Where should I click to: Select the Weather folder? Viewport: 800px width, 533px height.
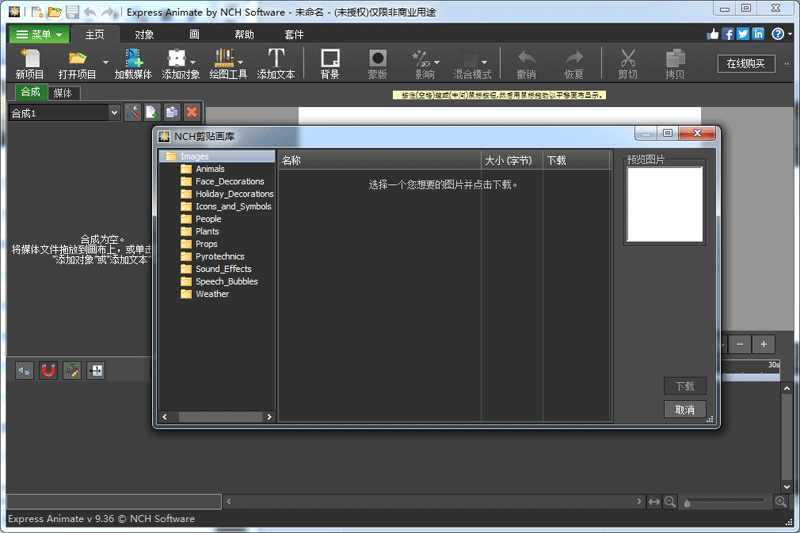pos(212,294)
